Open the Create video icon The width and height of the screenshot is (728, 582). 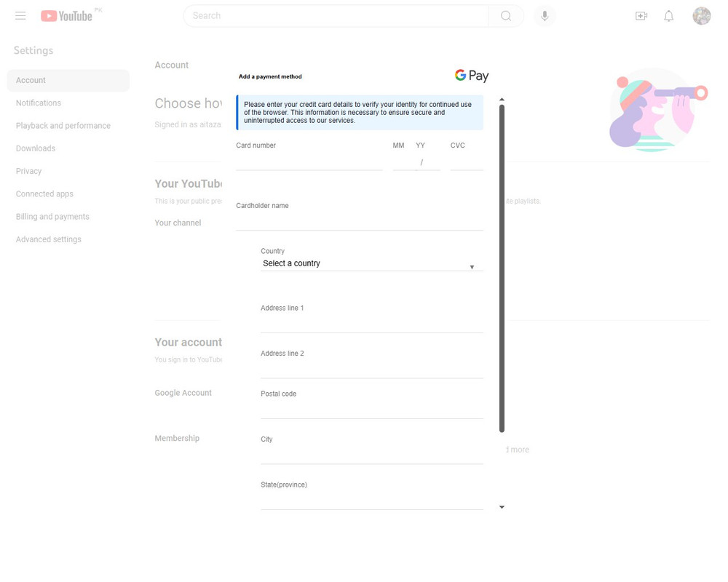click(641, 16)
